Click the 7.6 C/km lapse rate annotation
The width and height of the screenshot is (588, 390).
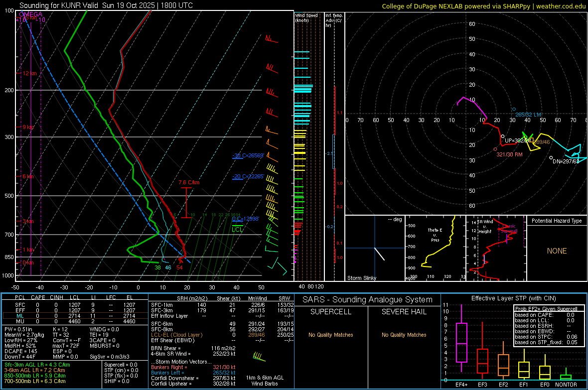click(189, 183)
